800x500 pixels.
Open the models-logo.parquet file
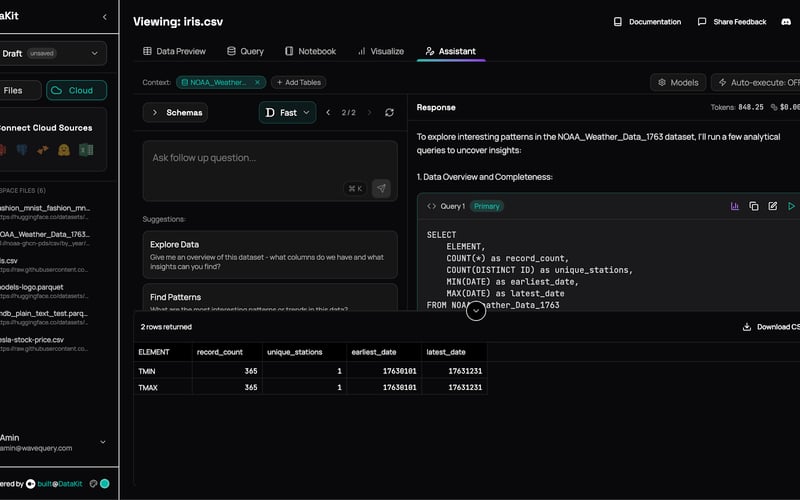point(45,291)
